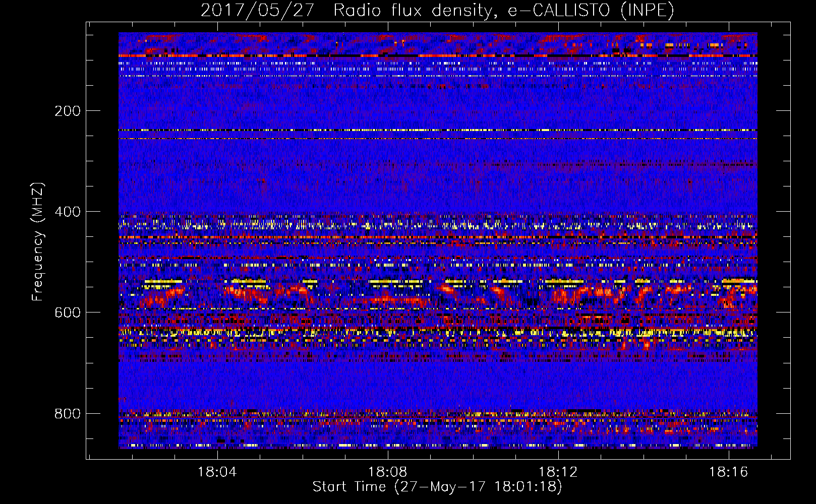
Task: Click the 18:12 time tick label
Action: coord(558,472)
